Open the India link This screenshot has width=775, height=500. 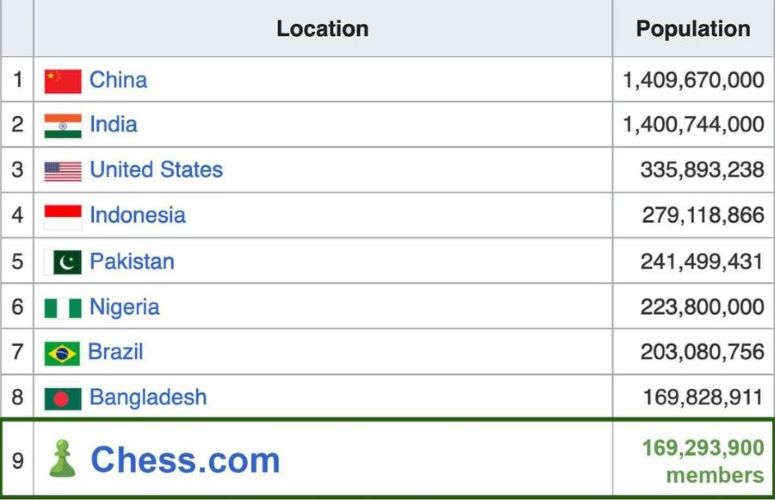click(x=113, y=125)
